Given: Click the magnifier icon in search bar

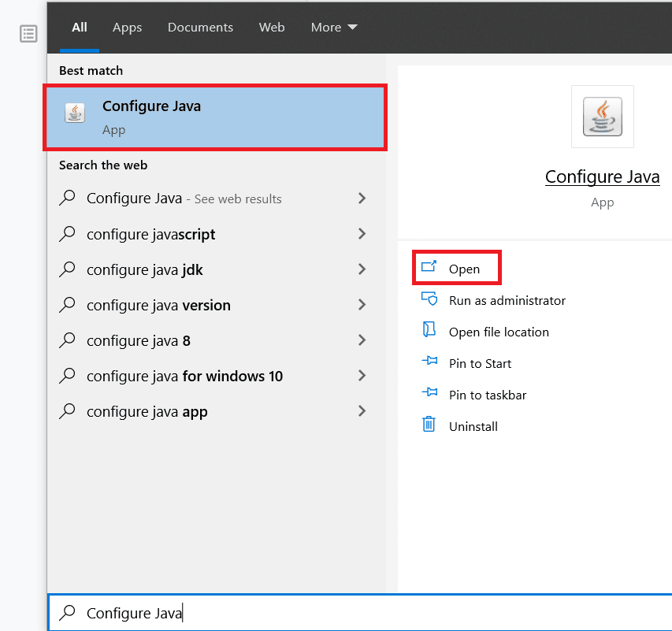Looking at the screenshot, I should point(69,613).
